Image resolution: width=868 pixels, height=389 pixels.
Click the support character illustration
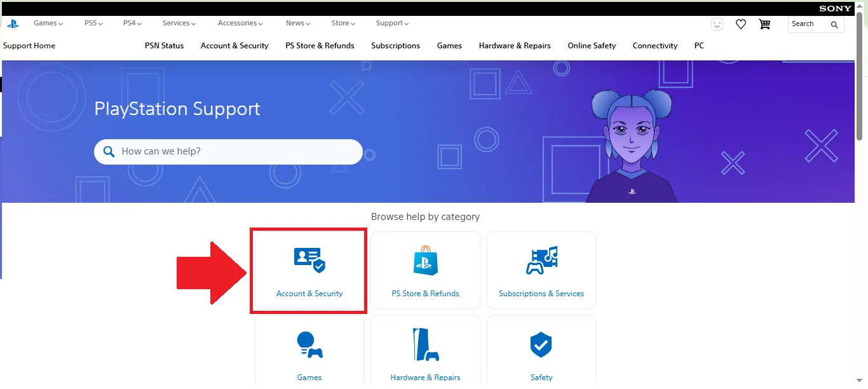[631, 145]
